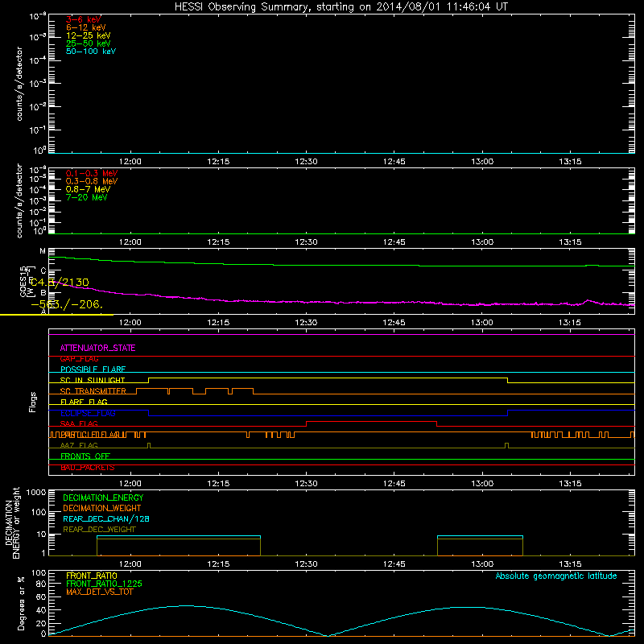Select the ATTENUATOR_STATE flag label
The width and height of the screenshot is (644, 644).
coord(97,348)
